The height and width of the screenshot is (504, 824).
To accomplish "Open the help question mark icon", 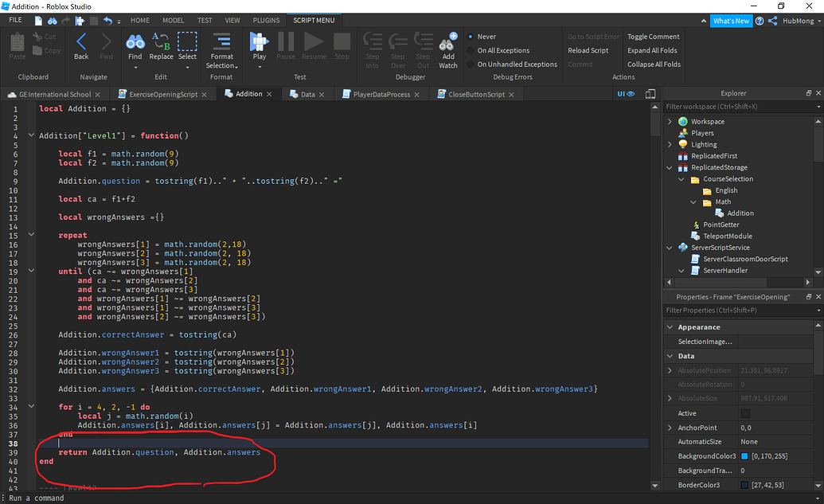I will pyautogui.click(x=760, y=21).
